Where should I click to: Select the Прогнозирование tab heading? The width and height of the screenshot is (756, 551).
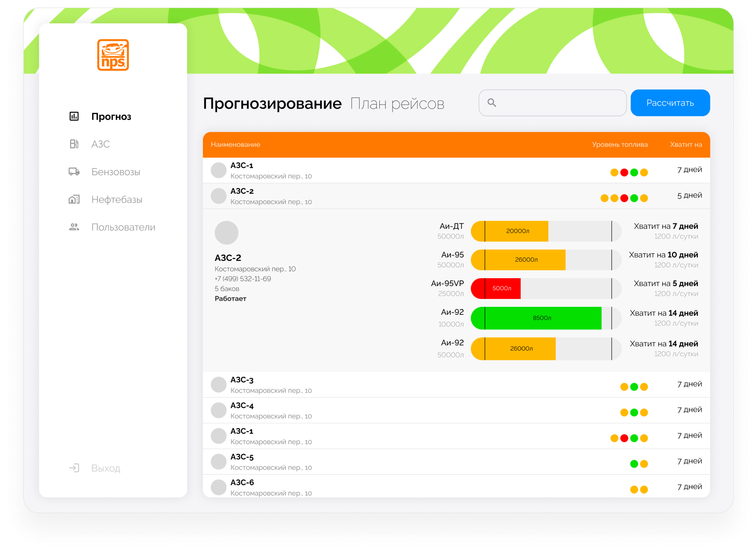point(272,103)
